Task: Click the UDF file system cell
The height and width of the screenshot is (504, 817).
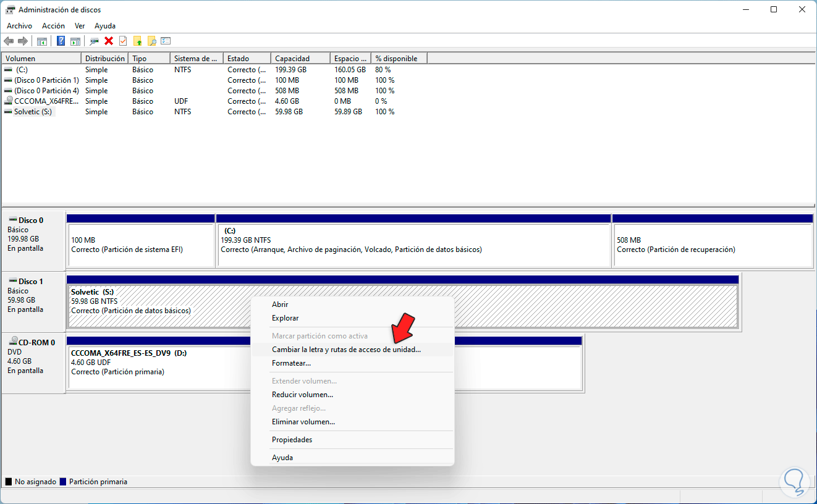Action: point(181,101)
